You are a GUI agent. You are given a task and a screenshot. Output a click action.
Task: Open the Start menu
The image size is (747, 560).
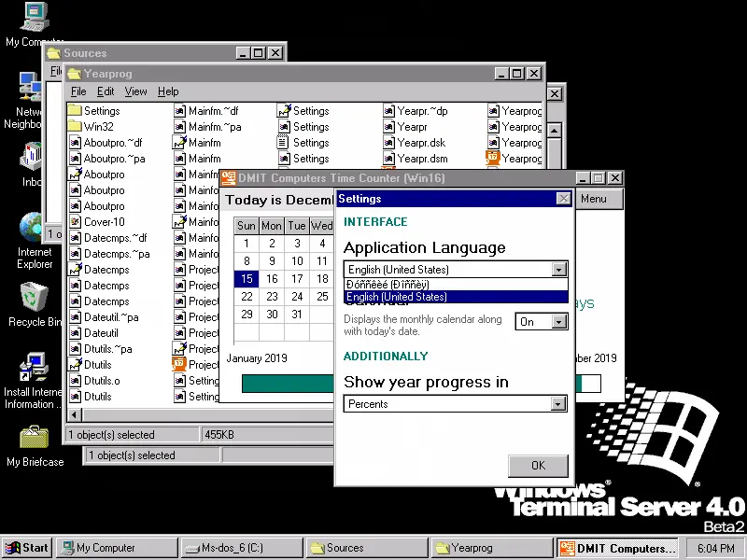coord(27,548)
